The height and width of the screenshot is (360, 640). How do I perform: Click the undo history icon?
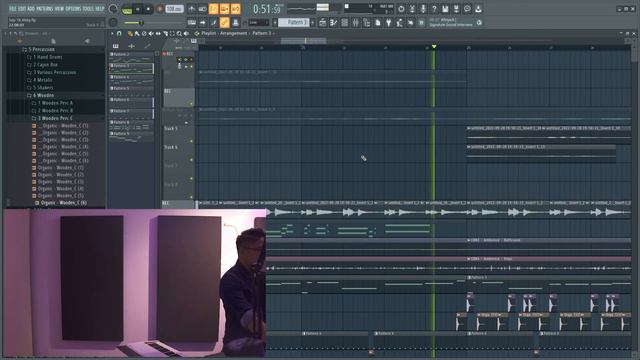tap(401, 9)
